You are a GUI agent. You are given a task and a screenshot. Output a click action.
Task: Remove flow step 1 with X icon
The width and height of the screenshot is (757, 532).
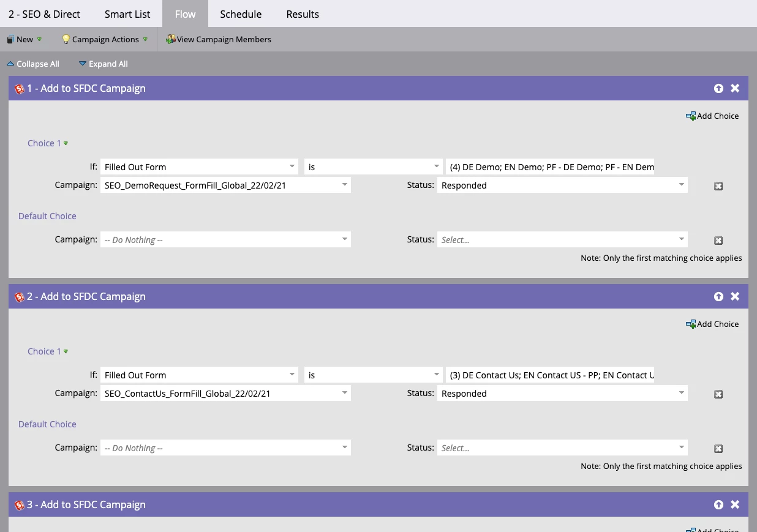(735, 88)
